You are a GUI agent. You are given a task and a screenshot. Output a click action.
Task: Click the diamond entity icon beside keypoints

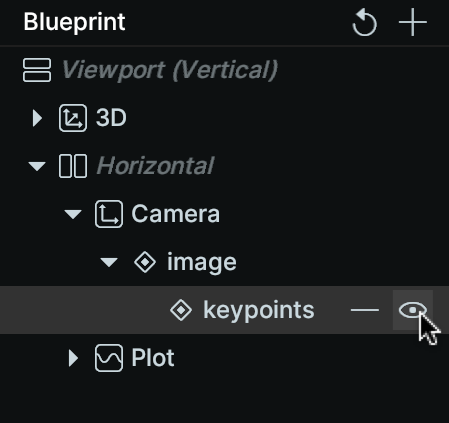[x=181, y=310]
